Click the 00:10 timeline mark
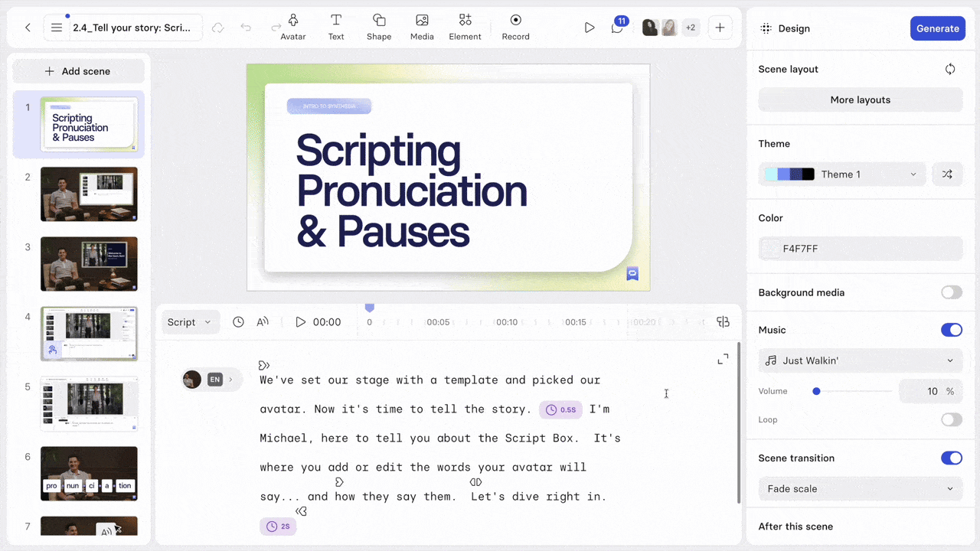This screenshot has height=551, width=980. pyautogui.click(x=507, y=322)
